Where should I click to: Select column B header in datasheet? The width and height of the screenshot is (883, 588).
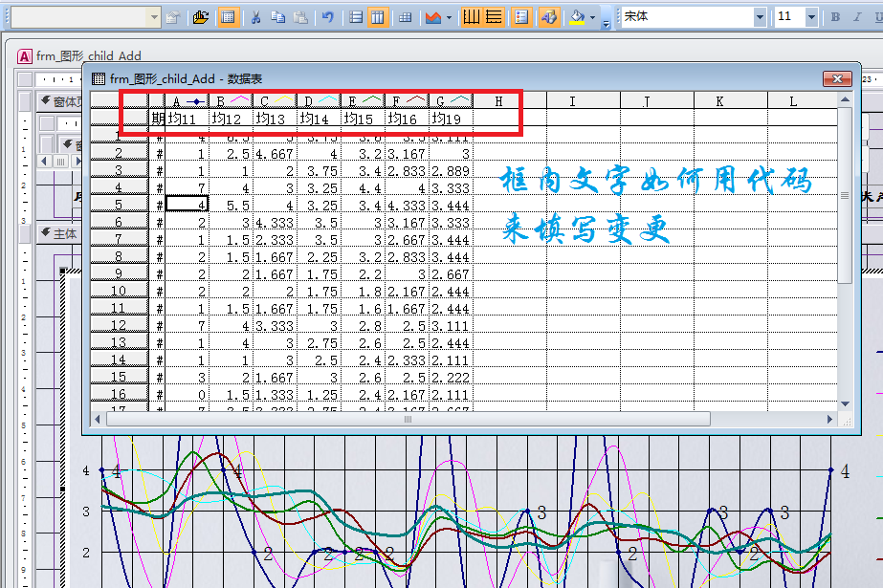point(231,101)
